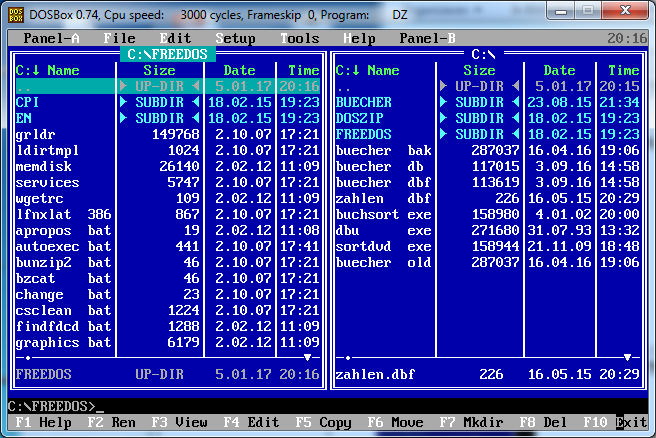The width and height of the screenshot is (656, 438).
Task: Select file 'lfnxlat 386' in left panel
Action: tap(168, 214)
